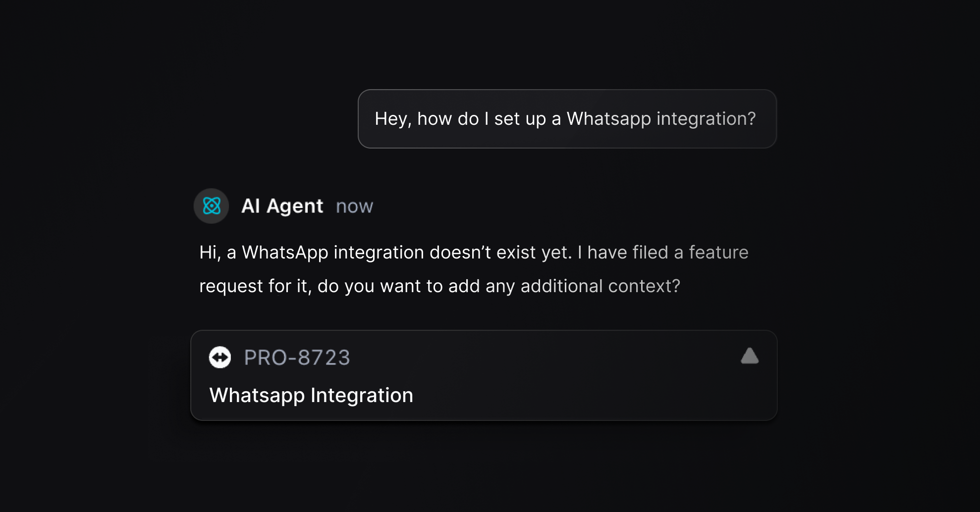Click "I have filed a feature" text

(x=663, y=253)
